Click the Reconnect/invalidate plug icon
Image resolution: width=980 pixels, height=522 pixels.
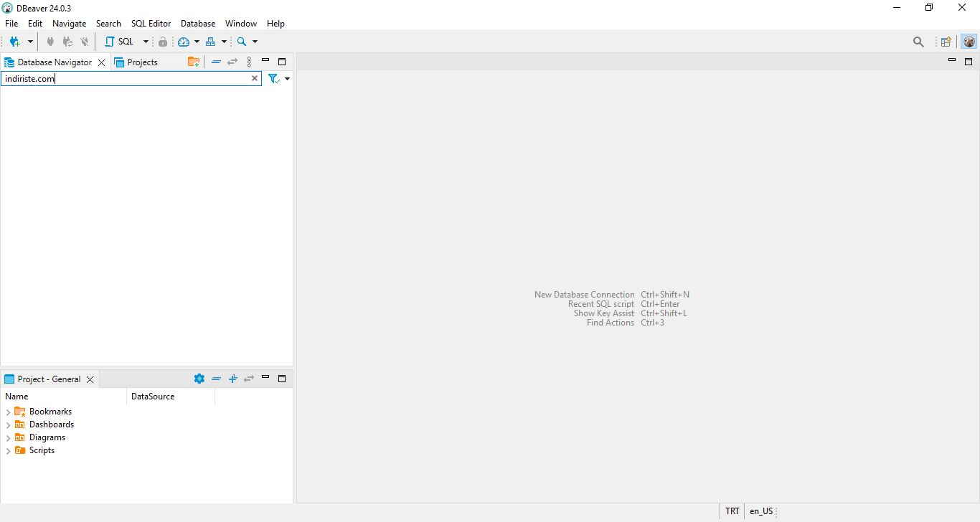tap(67, 42)
